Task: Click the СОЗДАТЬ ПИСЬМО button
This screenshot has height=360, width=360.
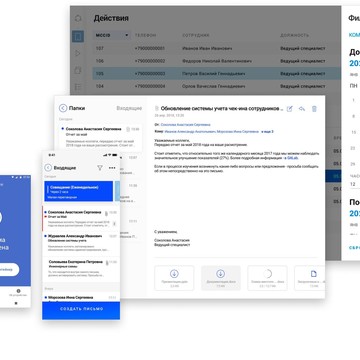Action: [x=81, y=309]
